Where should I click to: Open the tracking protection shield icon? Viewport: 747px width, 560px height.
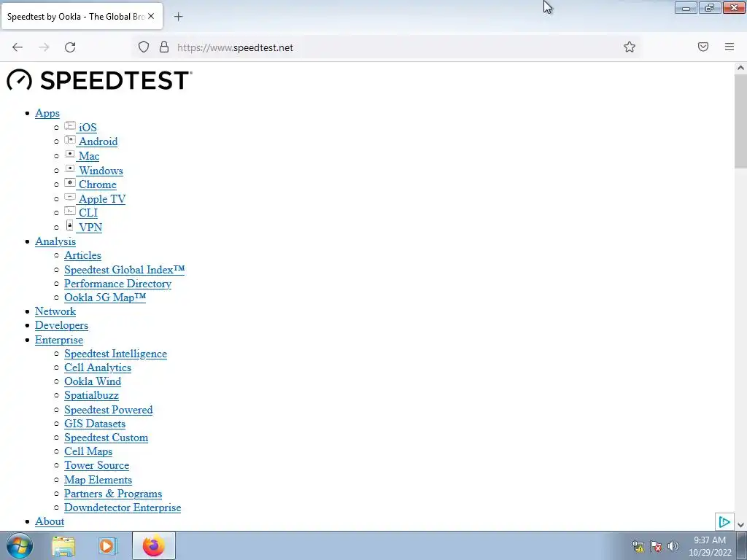tap(144, 47)
